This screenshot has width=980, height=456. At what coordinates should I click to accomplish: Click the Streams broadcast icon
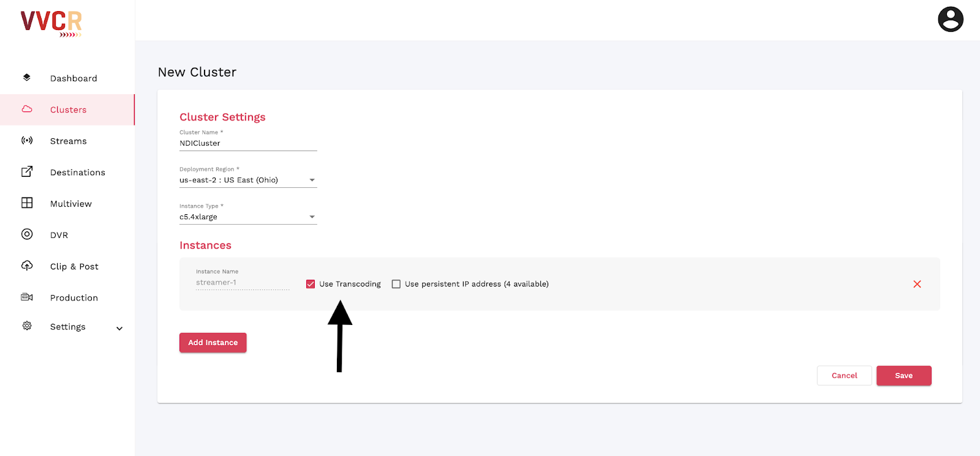click(x=27, y=140)
